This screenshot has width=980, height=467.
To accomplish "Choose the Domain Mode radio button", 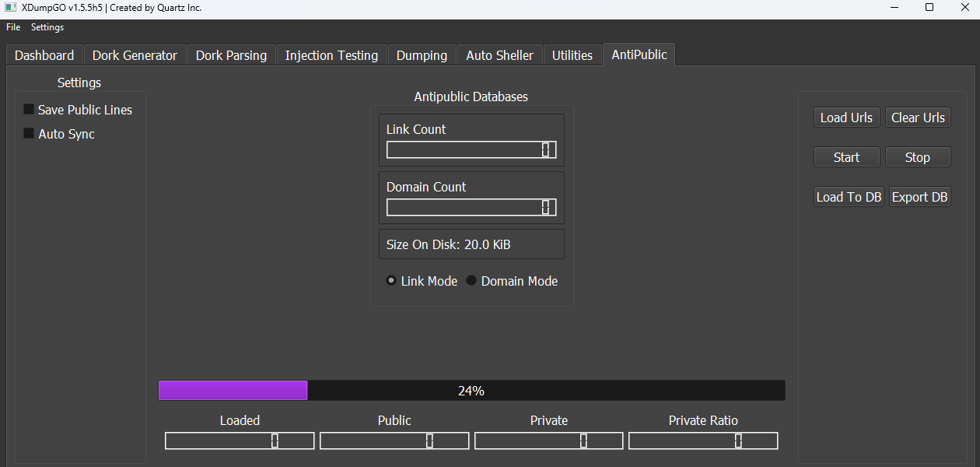I will click(471, 281).
